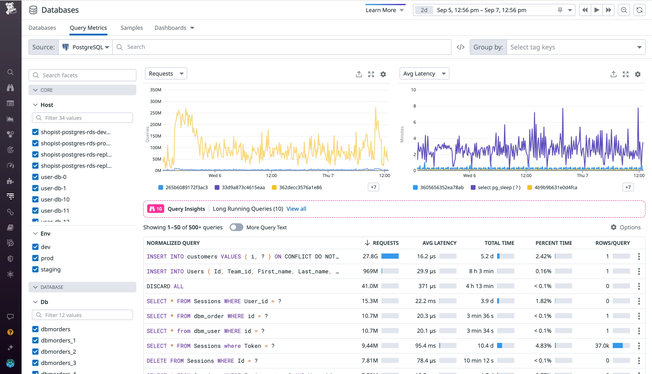This screenshot has width=652, height=374.
Task: Click the select pg_sleep purple legend swatch
Action: pos(473,188)
